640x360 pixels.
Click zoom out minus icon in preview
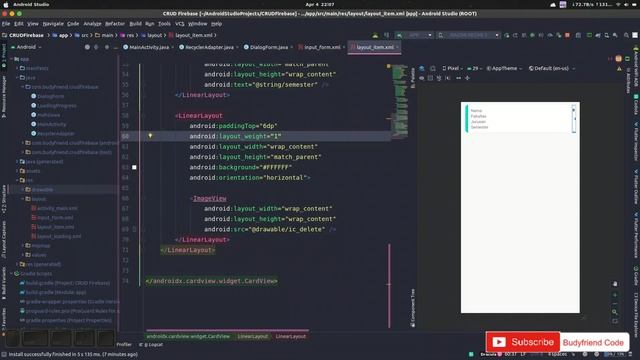click(x=615, y=303)
